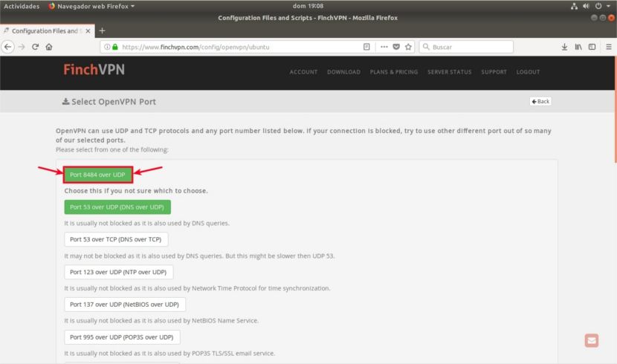Choose Port 137 over UDP (NetBIOS)
The width and height of the screenshot is (617, 364).
[x=125, y=305]
